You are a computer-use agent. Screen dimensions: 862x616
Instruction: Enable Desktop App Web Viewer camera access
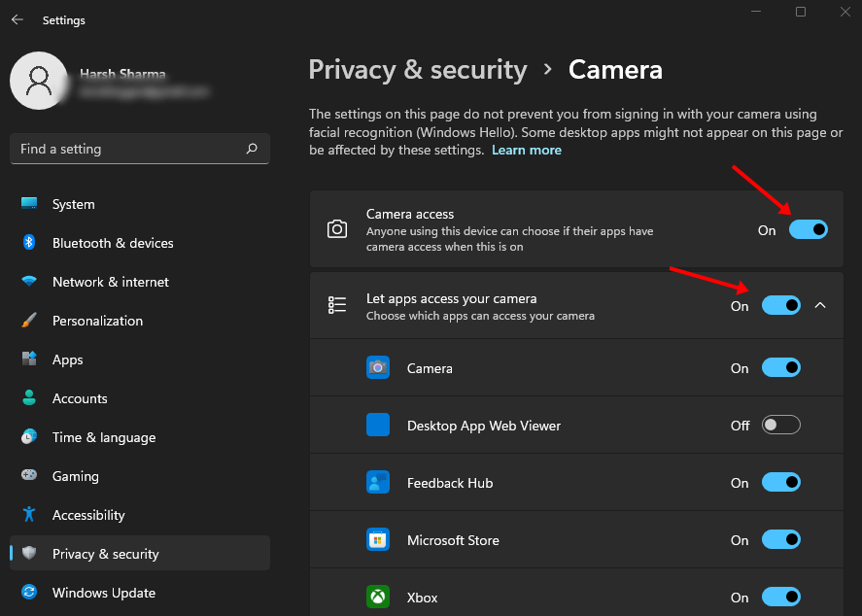[x=780, y=425]
